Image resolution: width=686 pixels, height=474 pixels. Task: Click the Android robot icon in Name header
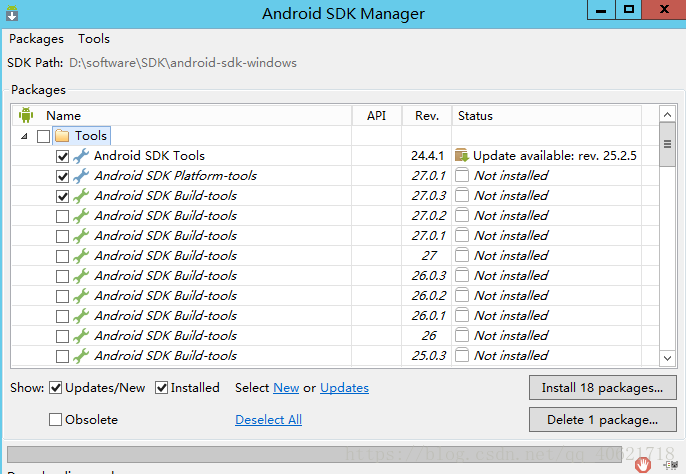click(x=26, y=115)
